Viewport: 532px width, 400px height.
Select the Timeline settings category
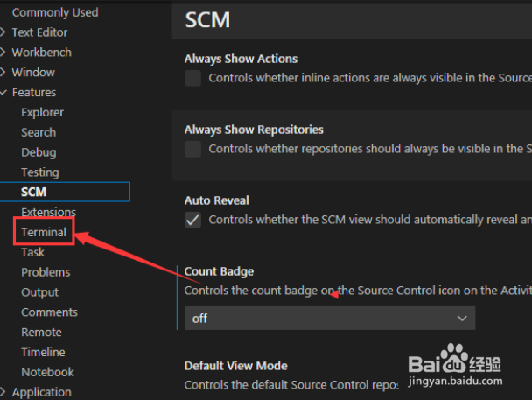pos(43,352)
